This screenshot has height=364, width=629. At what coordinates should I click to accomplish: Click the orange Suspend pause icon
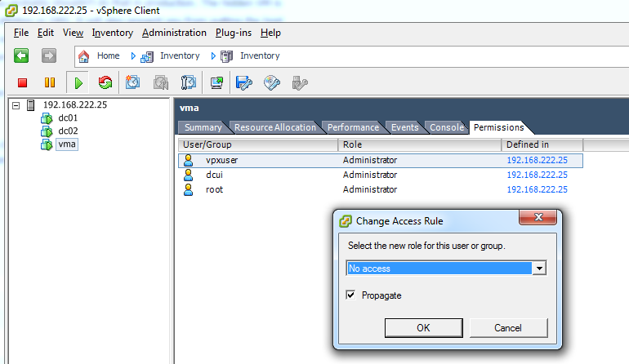pos(50,82)
